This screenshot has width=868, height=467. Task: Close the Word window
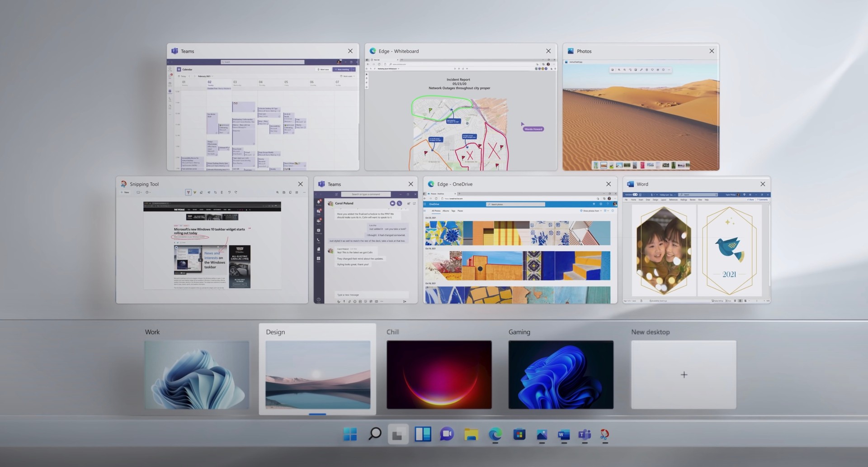pos(763,184)
